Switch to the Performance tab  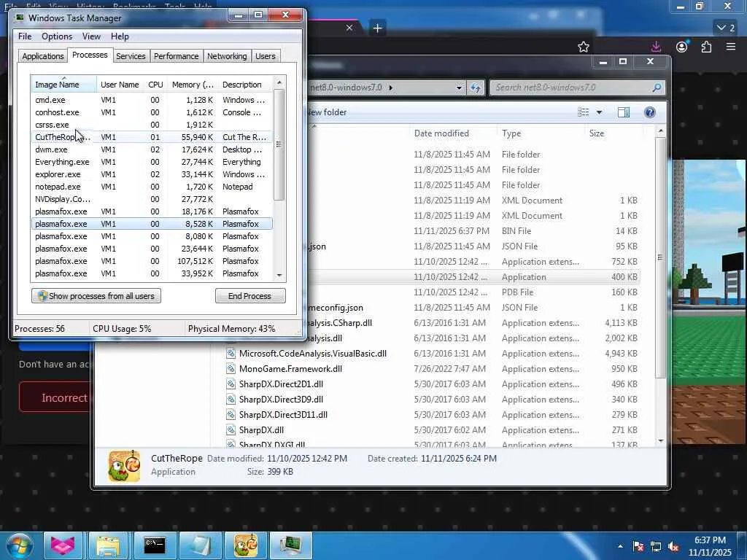tap(177, 56)
